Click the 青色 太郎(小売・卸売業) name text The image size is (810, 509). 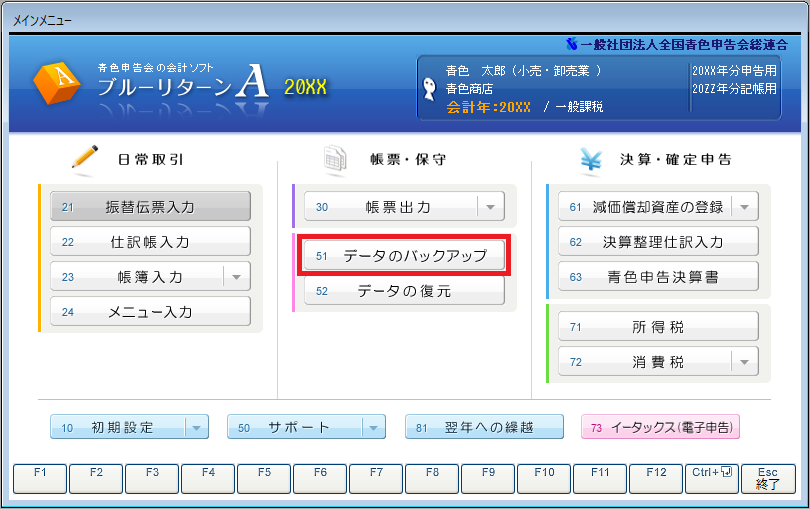523,71
